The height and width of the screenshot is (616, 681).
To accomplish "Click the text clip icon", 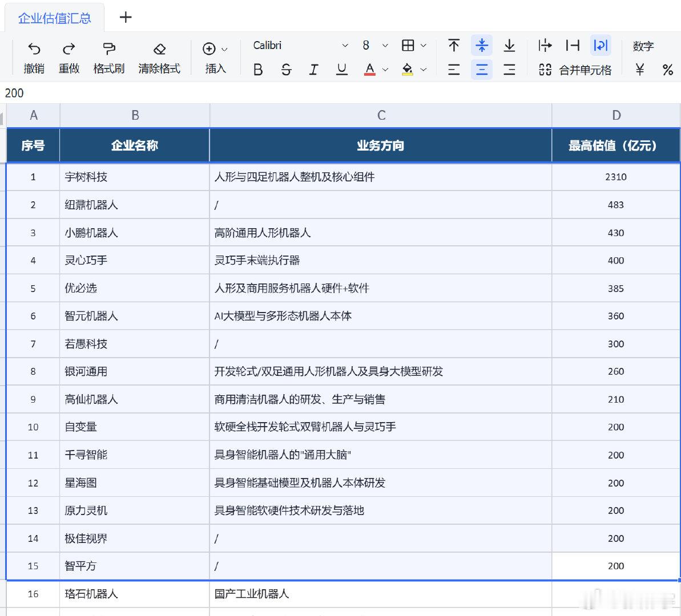I will coord(573,45).
